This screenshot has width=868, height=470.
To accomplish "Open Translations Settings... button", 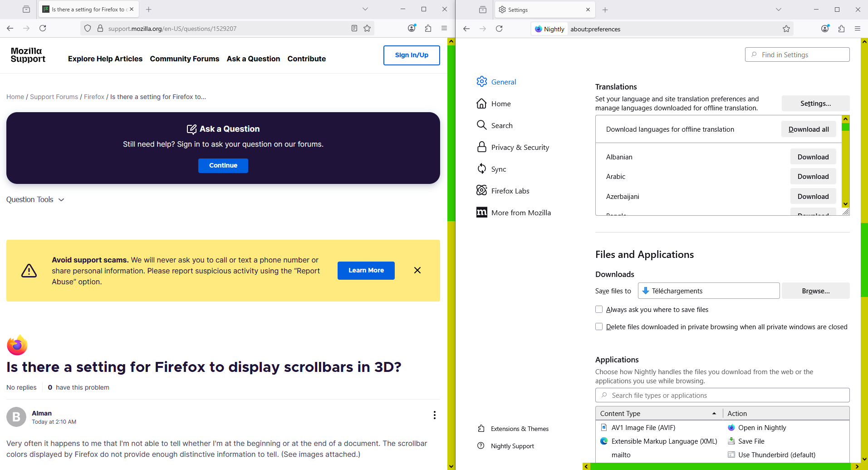I will (x=815, y=104).
